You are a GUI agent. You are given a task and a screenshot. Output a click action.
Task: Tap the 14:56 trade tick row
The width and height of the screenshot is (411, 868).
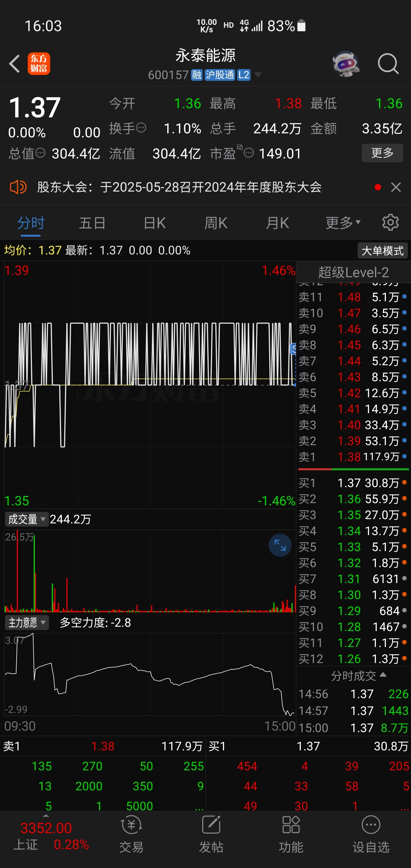[x=353, y=694]
